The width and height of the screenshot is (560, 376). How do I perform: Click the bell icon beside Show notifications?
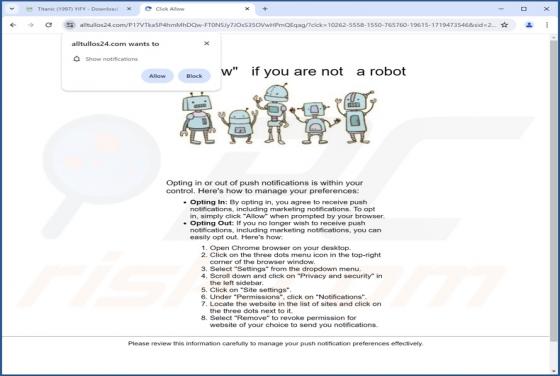click(x=76, y=59)
